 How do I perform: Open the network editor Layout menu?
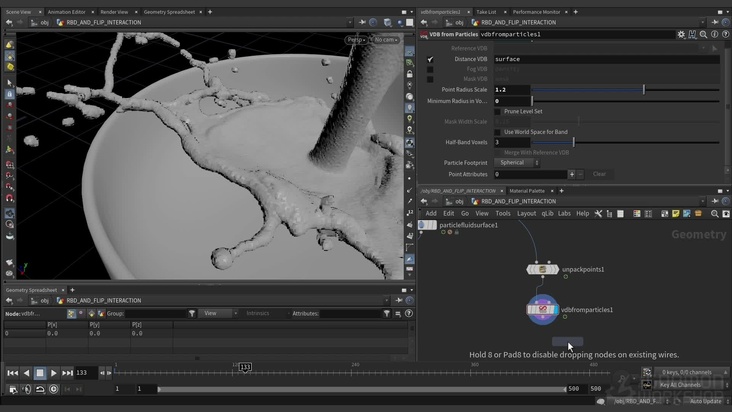526,213
